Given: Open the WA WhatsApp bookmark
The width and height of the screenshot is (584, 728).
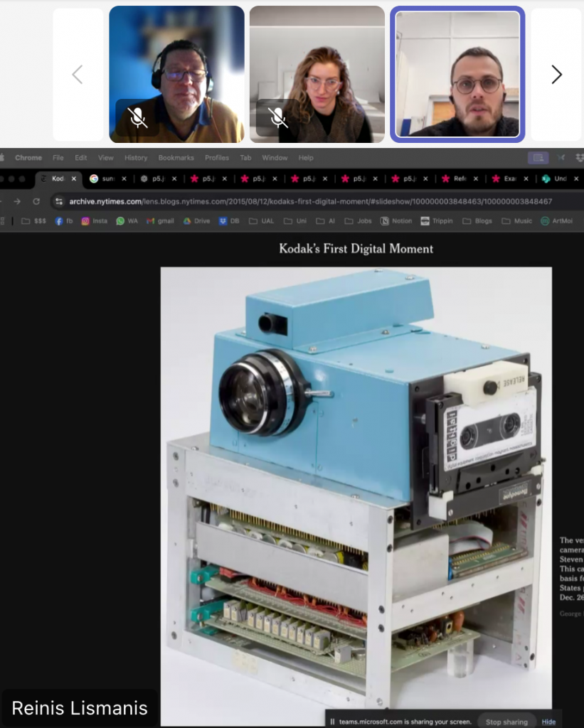Looking at the screenshot, I should pyautogui.click(x=127, y=221).
